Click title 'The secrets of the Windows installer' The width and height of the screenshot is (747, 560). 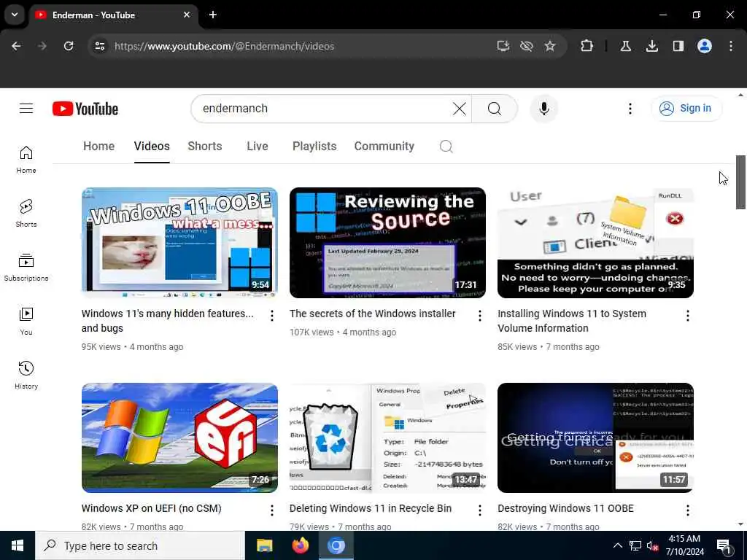tap(372, 314)
